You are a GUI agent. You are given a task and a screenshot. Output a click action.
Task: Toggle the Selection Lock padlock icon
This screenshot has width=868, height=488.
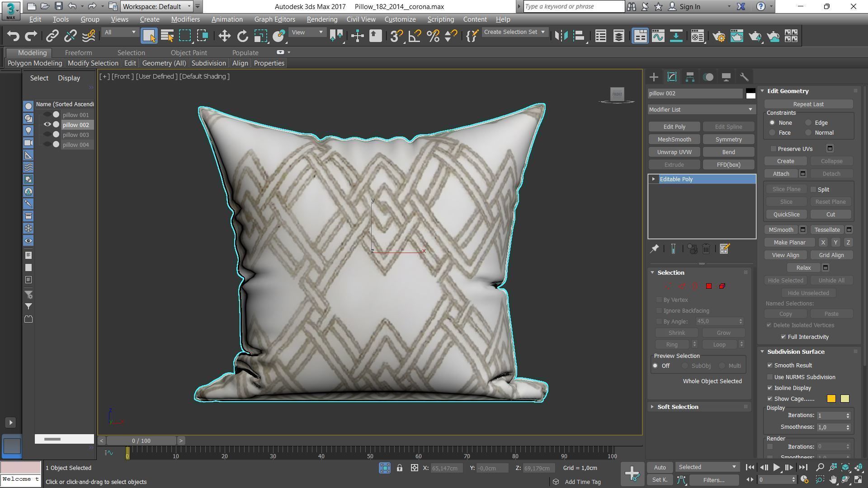point(400,468)
